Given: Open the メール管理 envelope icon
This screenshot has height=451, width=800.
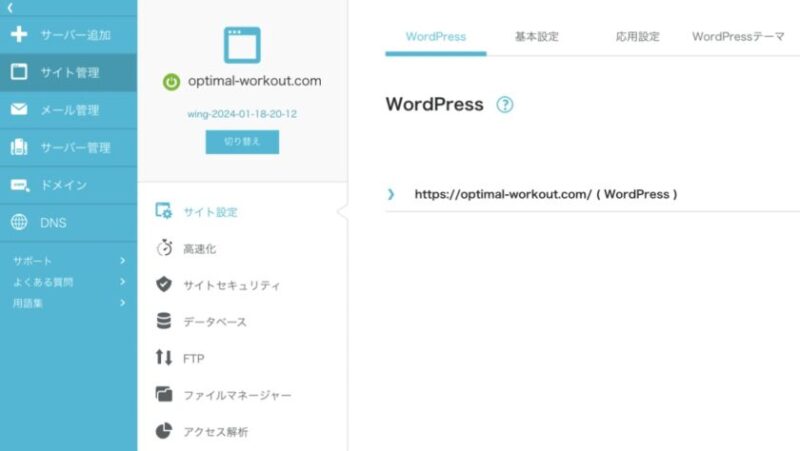Looking at the screenshot, I should (19, 110).
